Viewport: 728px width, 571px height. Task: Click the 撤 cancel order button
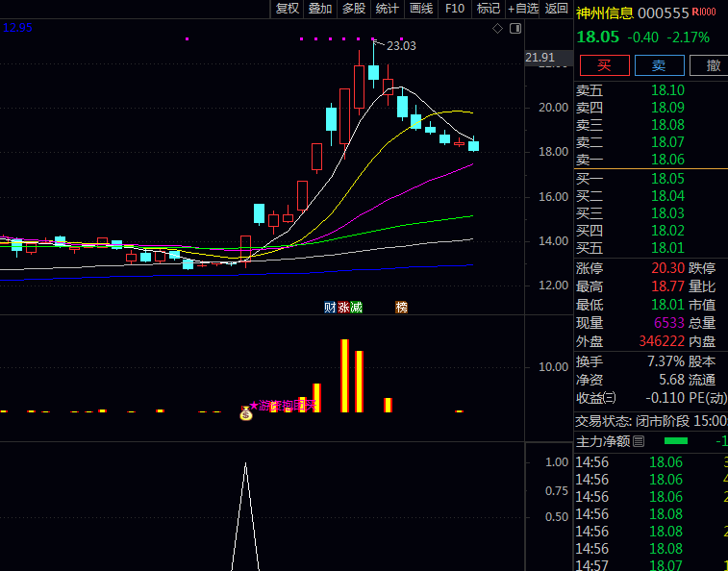713,65
